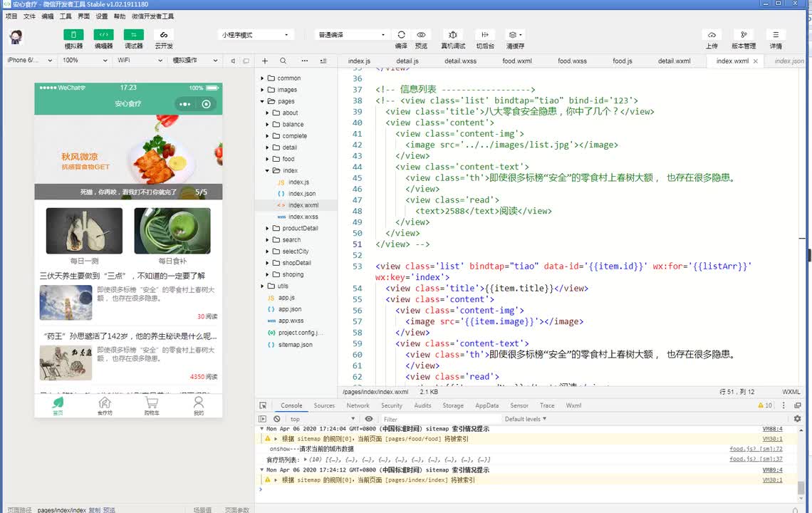Open the 小程序模式 mode dropdown
The image size is (812, 513).
point(255,35)
